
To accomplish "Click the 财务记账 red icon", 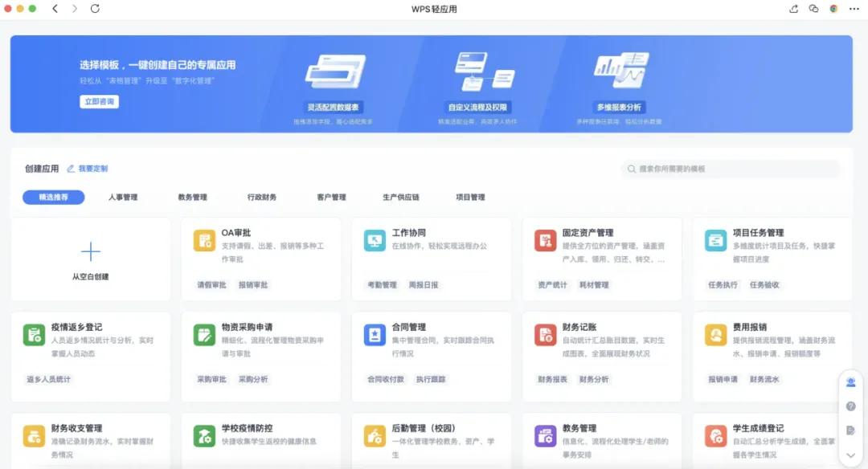I will pyautogui.click(x=545, y=335).
